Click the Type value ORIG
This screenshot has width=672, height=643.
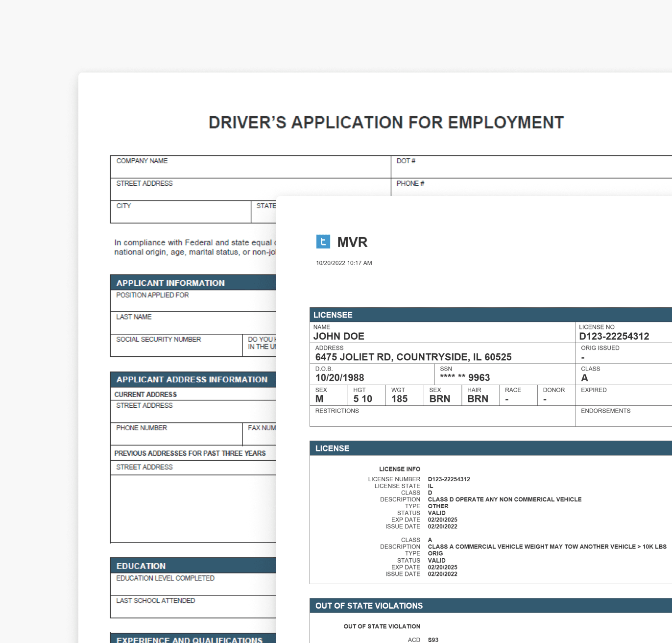coord(435,554)
